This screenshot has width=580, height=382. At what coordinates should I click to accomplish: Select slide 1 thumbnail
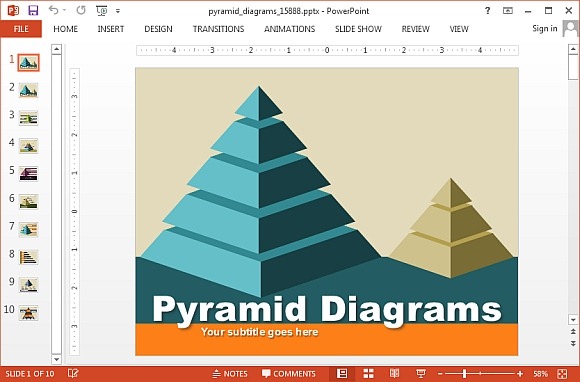(x=28, y=62)
